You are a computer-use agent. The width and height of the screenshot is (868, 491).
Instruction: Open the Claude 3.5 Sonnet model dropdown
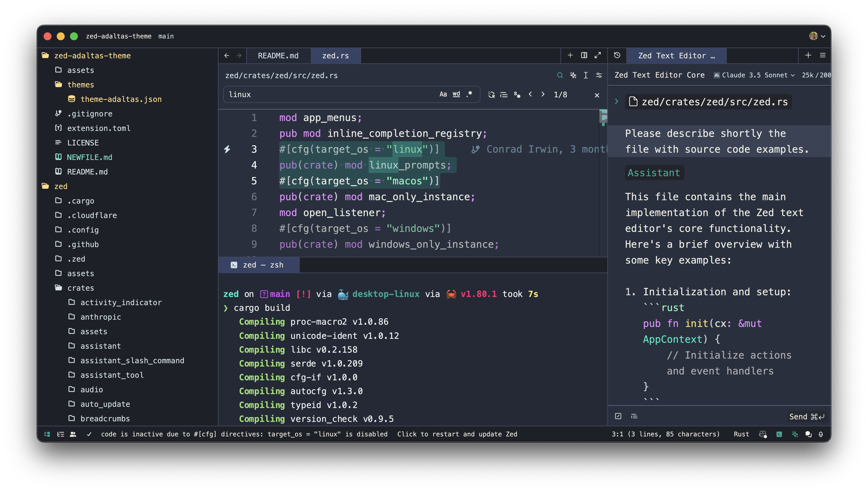click(754, 75)
